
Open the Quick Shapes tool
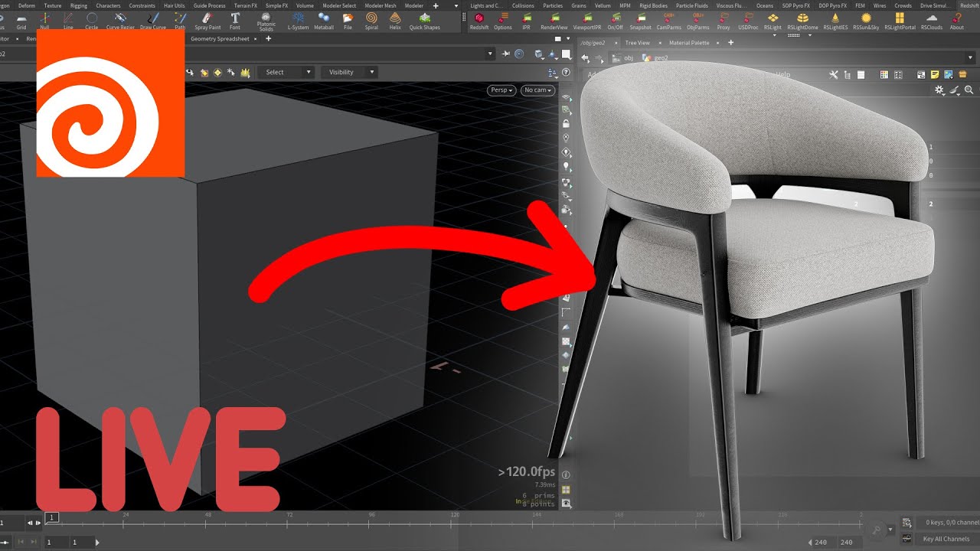click(x=425, y=21)
